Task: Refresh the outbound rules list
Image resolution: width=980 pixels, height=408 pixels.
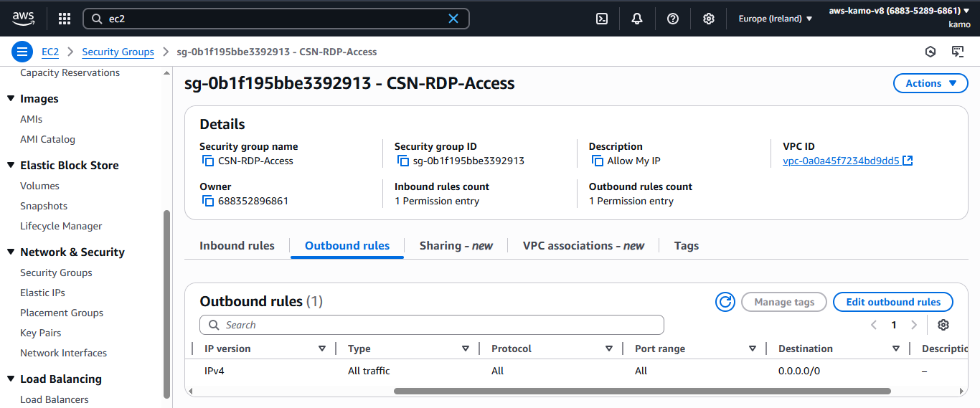Action: [725, 302]
